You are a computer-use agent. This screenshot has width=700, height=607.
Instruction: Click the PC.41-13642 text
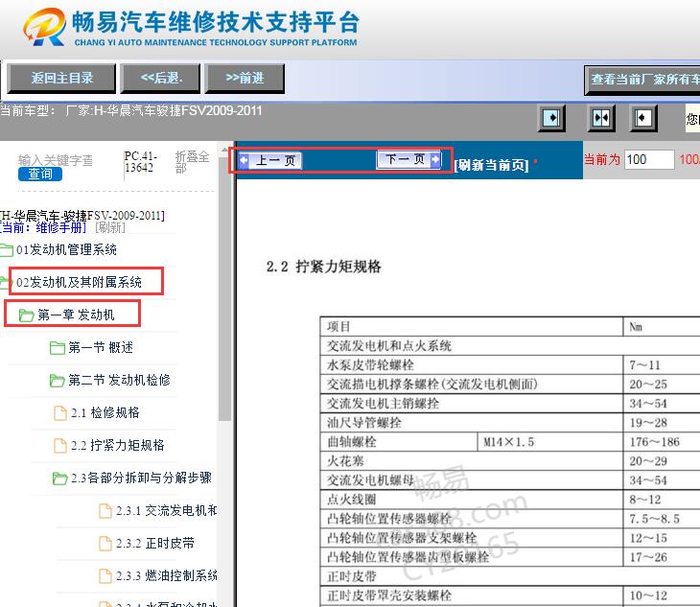(x=141, y=161)
